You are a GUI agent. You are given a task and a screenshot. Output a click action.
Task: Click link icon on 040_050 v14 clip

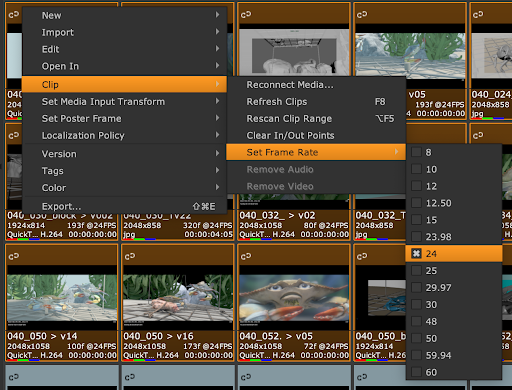coord(14,256)
